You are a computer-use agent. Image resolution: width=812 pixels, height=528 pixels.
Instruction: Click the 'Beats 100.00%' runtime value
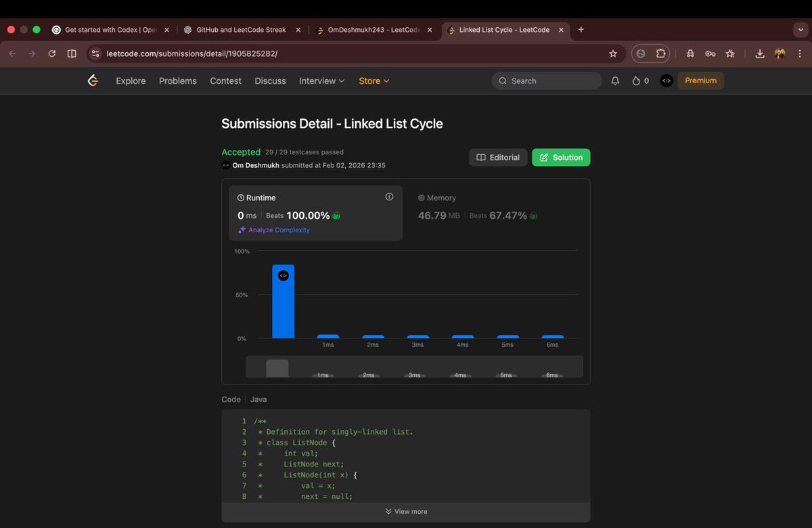(x=298, y=215)
